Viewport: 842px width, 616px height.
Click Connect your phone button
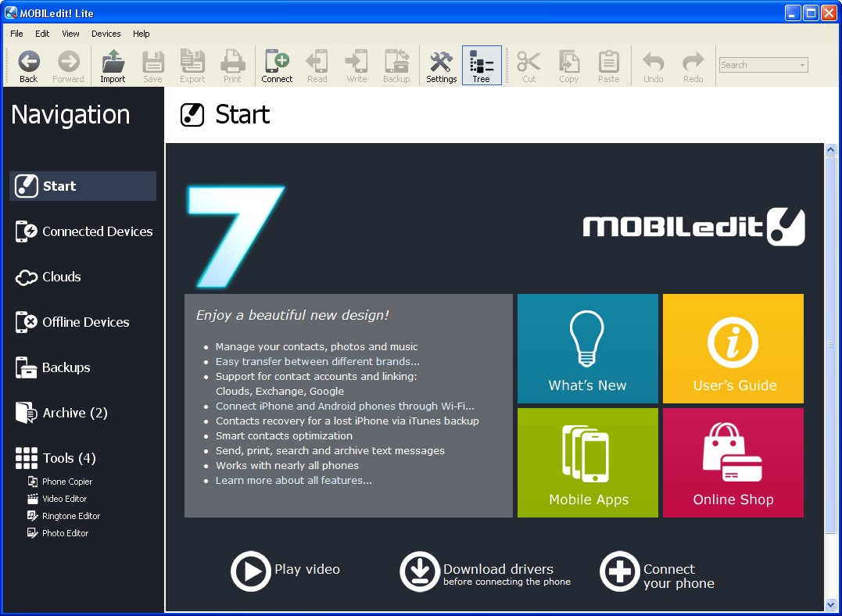[657, 571]
